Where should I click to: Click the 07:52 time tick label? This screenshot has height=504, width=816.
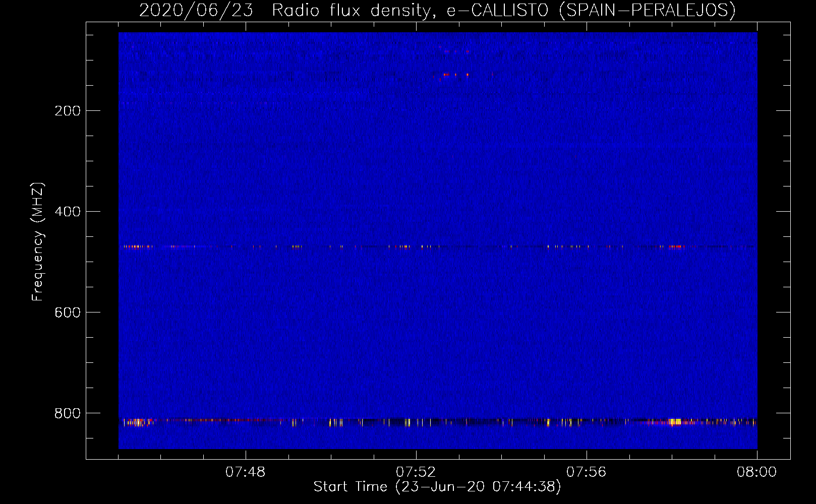416,472
